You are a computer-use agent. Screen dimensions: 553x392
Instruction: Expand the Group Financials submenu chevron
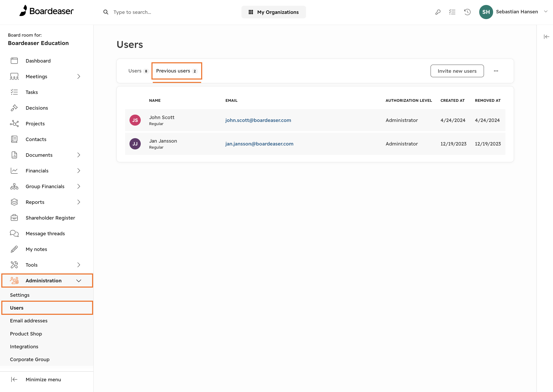(x=79, y=186)
